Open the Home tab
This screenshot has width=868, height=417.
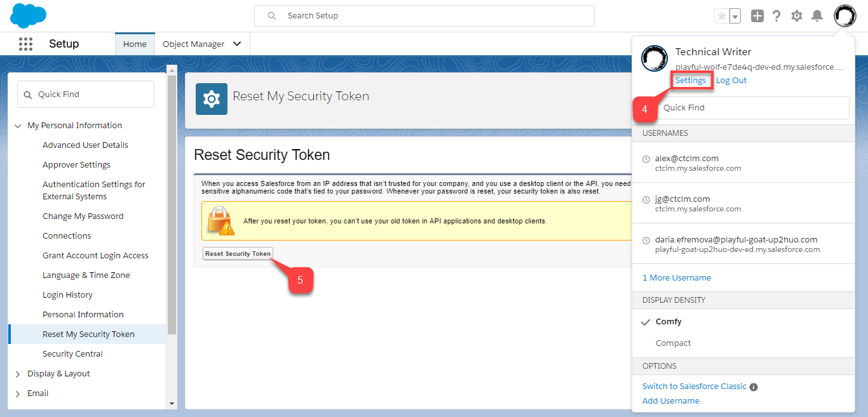[x=135, y=44]
